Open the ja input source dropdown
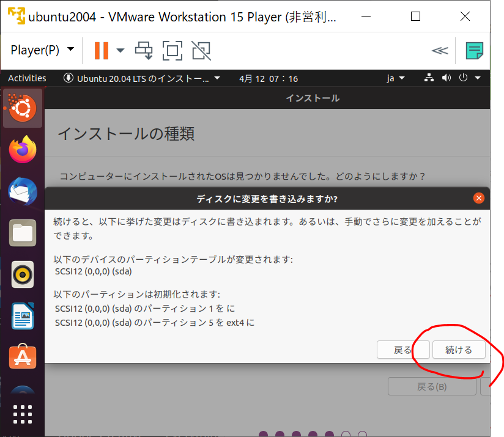 point(395,78)
